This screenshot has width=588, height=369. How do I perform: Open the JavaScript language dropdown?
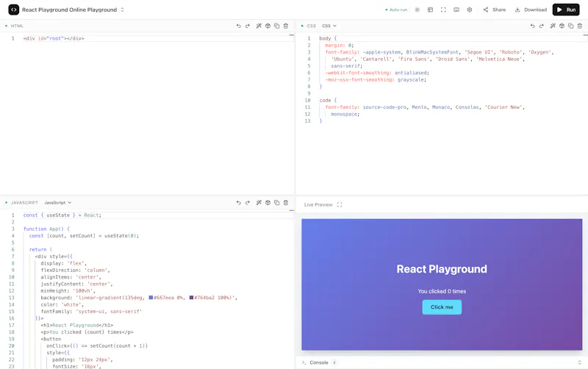click(58, 202)
